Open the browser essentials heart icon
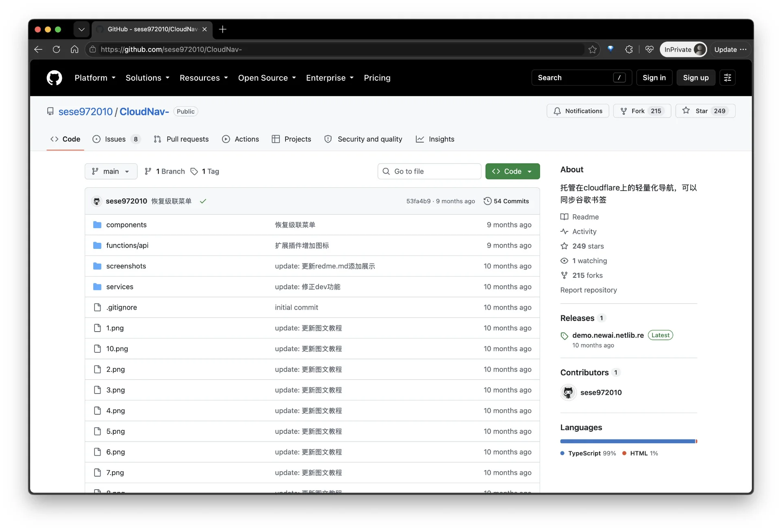 pos(649,49)
